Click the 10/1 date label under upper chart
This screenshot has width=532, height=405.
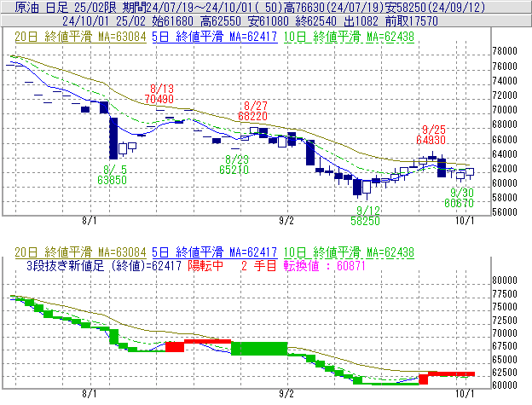coord(465,221)
